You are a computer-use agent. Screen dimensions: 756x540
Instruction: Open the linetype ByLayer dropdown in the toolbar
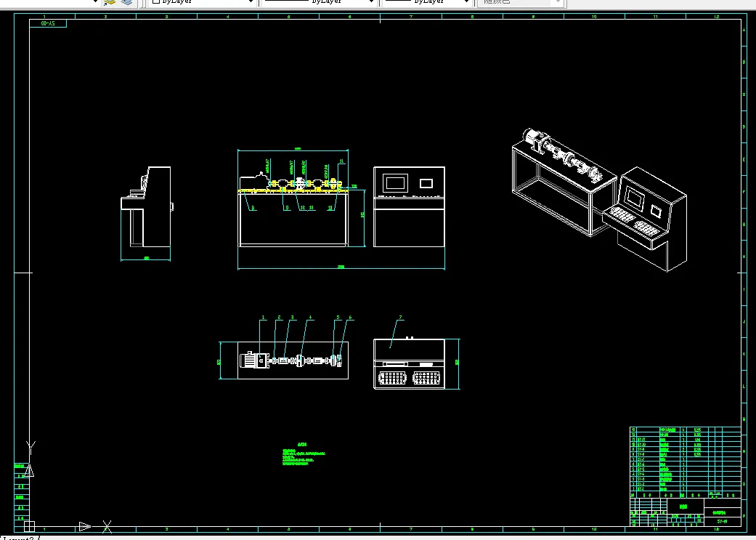319,2
